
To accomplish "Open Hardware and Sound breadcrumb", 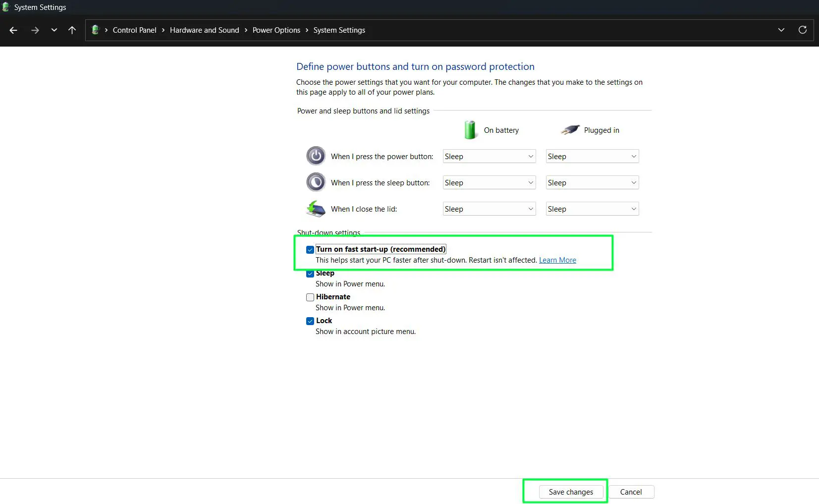I will (x=204, y=30).
